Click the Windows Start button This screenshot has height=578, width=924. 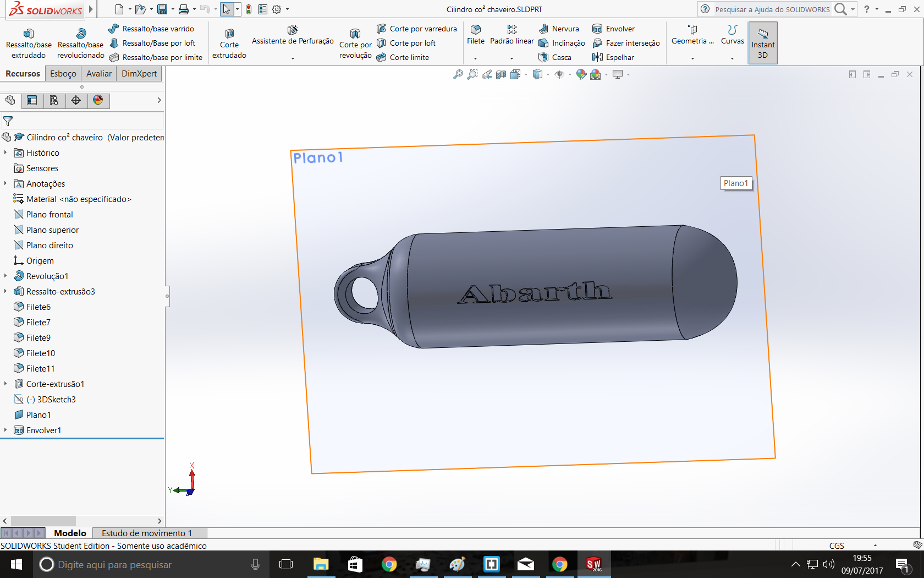(x=16, y=564)
